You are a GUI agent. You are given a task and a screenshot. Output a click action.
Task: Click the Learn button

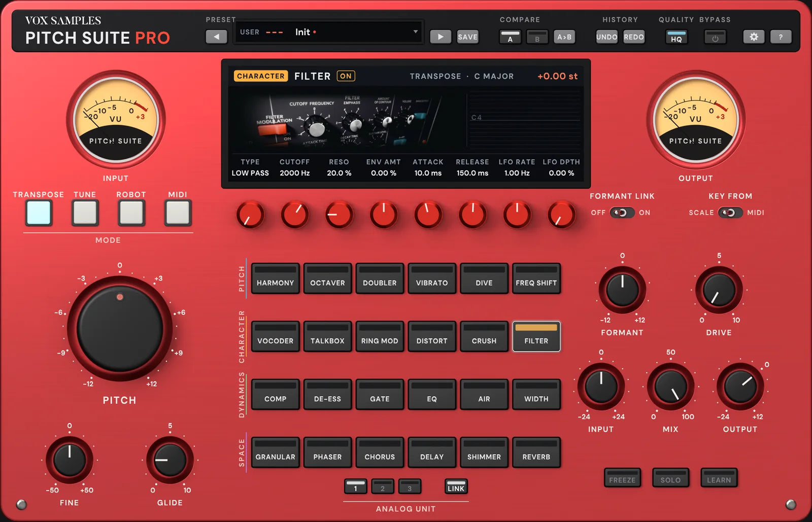tap(719, 478)
